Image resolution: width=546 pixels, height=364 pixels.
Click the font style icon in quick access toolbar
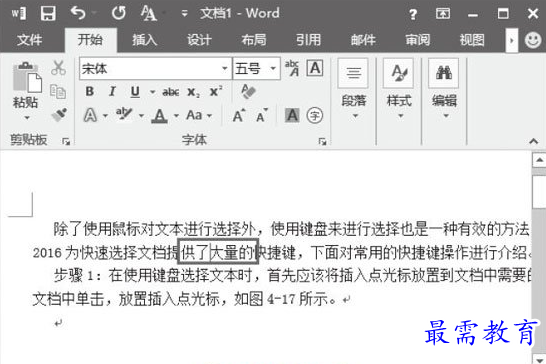[149, 14]
